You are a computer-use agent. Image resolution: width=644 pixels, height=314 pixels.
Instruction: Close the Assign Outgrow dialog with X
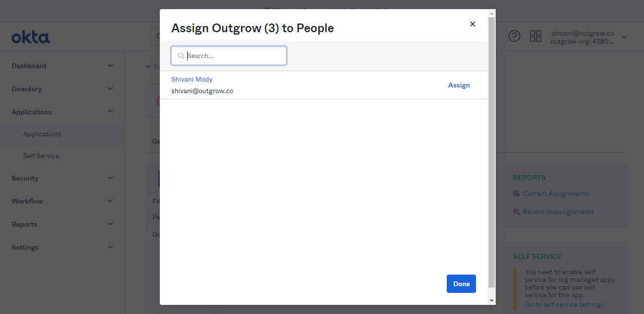point(473,24)
